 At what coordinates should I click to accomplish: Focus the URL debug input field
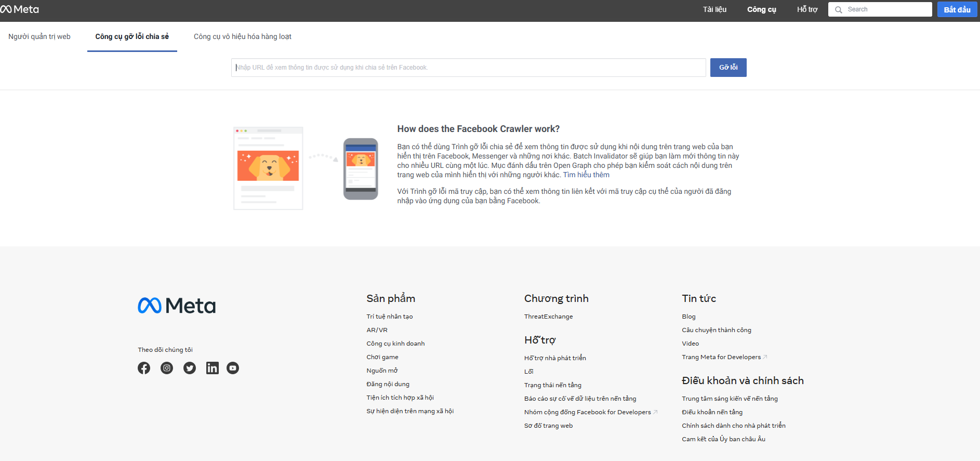pyautogui.click(x=468, y=68)
